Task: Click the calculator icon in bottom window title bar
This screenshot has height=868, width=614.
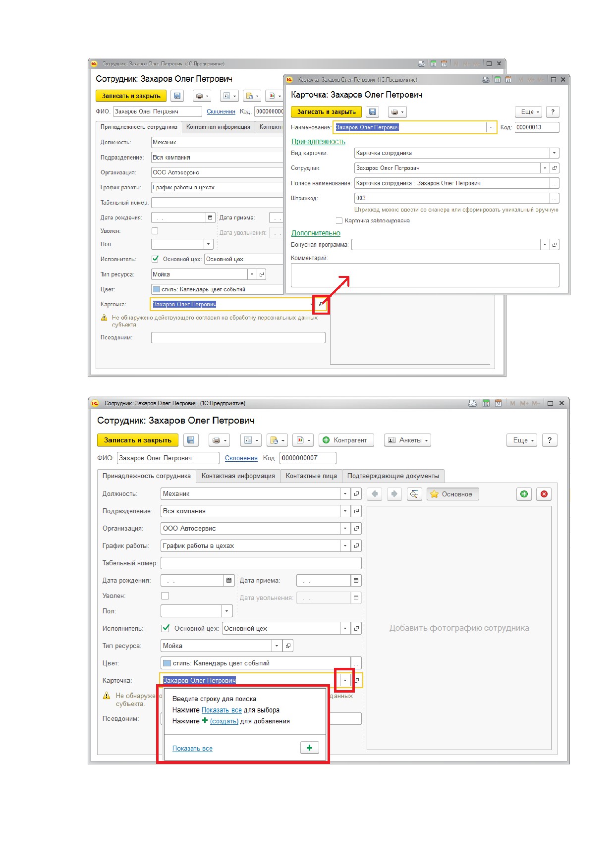Action: pyautogui.click(x=486, y=403)
